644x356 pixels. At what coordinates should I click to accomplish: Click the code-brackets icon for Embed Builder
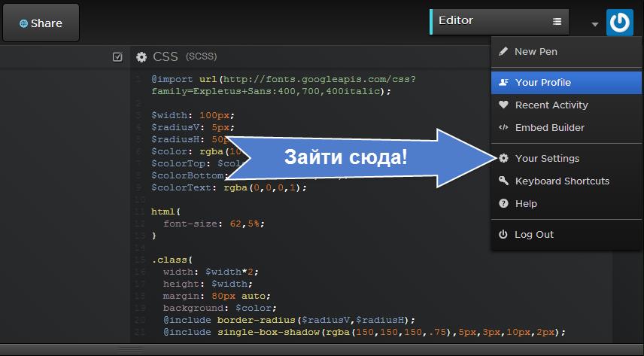click(x=503, y=128)
